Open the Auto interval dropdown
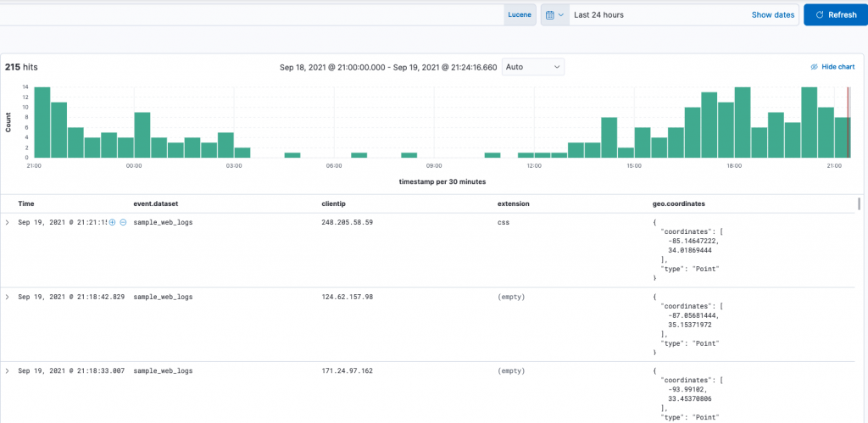Screen dimensions: 868x423 coord(533,67)
